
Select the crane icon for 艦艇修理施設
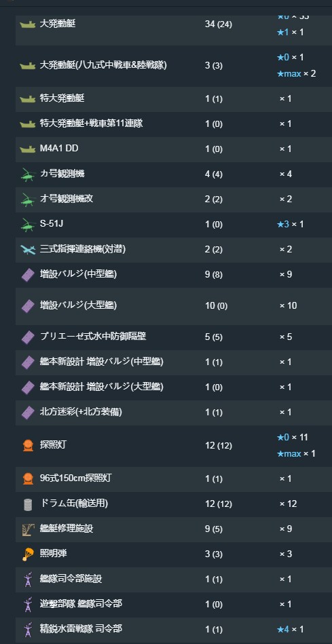point(28,529)
